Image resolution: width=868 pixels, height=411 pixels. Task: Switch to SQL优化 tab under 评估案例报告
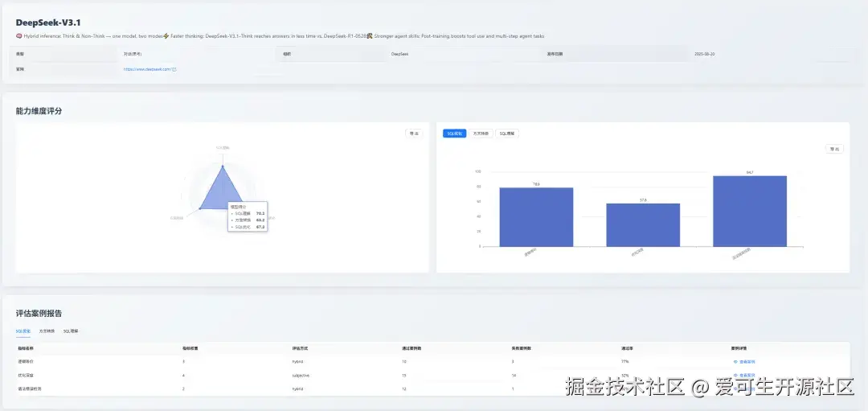tap(24, 331)
